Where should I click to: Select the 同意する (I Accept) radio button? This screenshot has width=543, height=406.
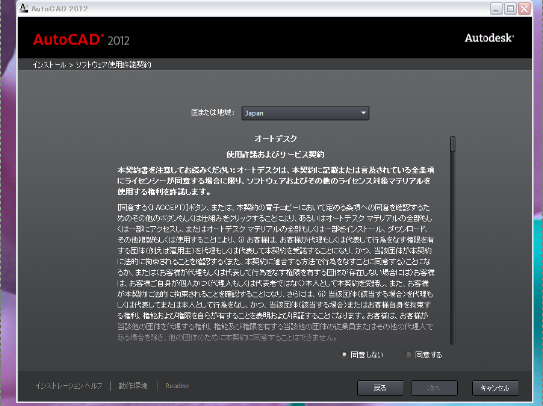[408, 355]
